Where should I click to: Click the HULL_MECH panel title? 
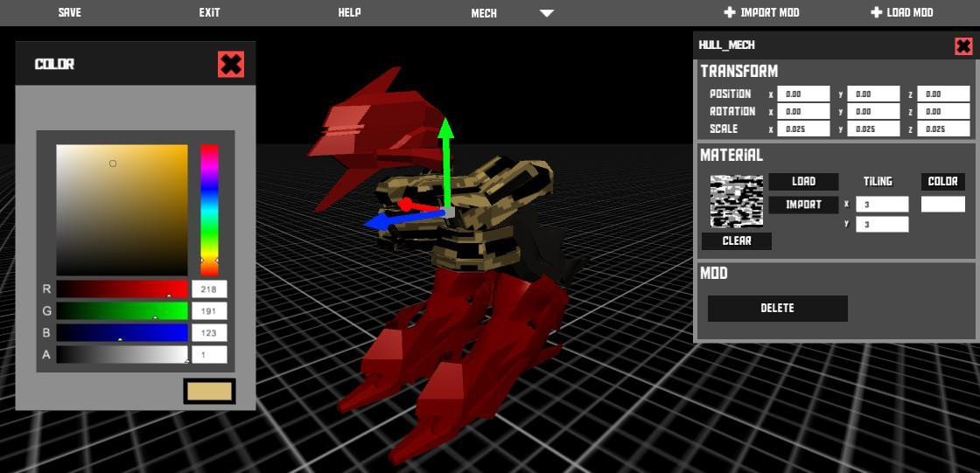(x=726, y=45)
